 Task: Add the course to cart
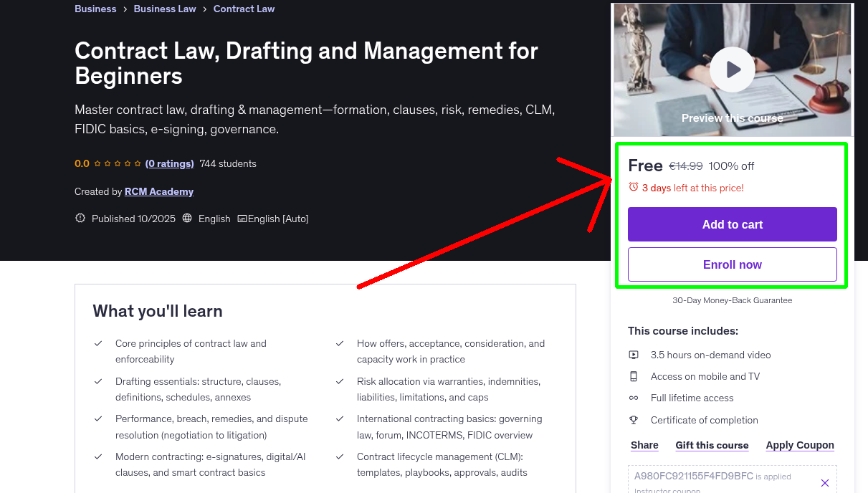[x=732, y=224]
